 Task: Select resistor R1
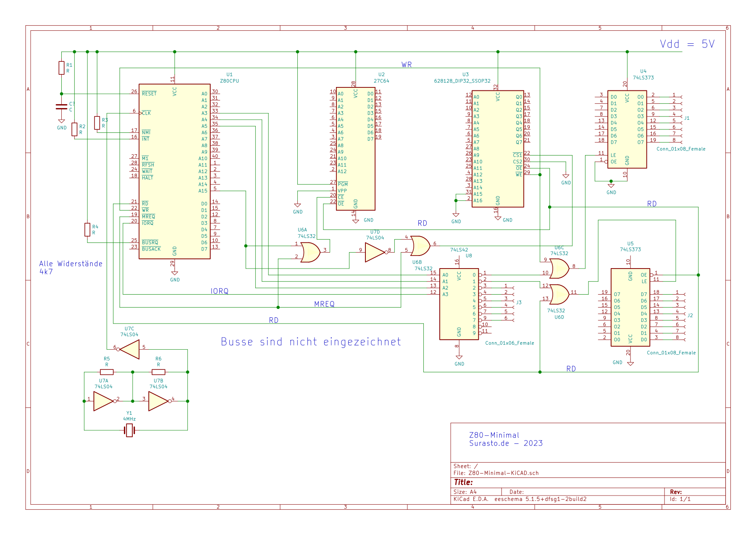click(x=61, y=68)
